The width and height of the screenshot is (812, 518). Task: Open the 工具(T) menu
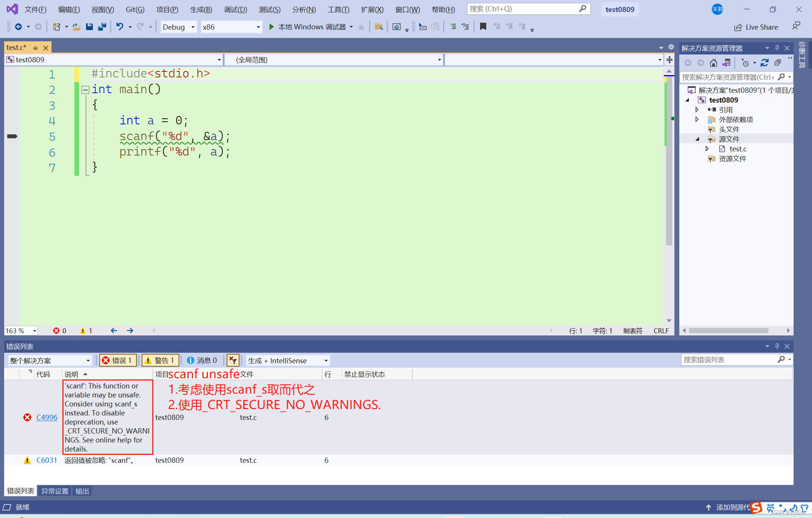(338, 9)
